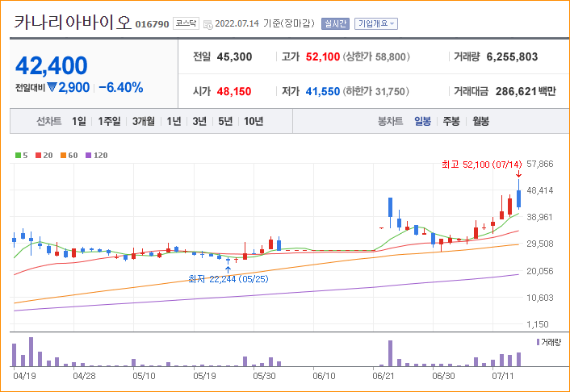Switch to 주봉 weekly candle chart

pyautogui.click(x=451, y=121)
